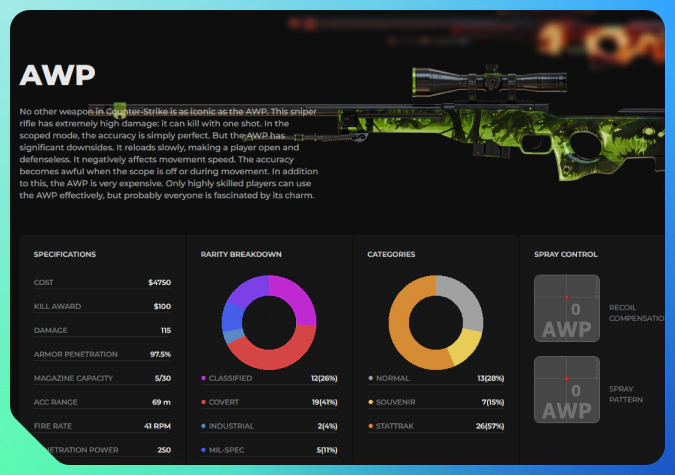Click the SPECIFICATIONS heading
Viewport: 675px width, 475px height.
pyautogui.click(x=65, y=254)
